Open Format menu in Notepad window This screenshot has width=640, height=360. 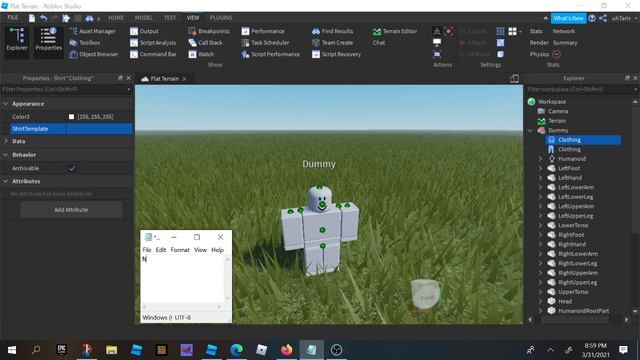(180, 250)
